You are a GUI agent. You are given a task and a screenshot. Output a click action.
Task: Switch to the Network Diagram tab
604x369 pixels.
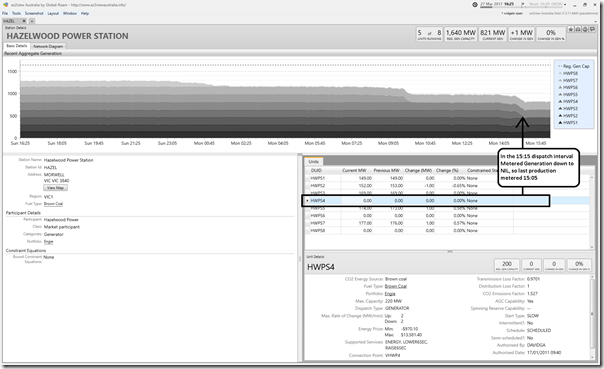point(48,46)
